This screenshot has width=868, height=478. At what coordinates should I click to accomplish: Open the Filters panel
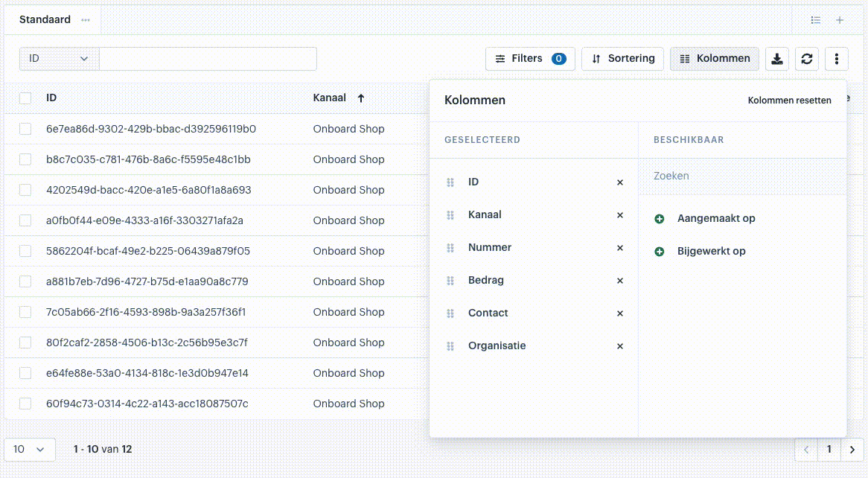(x=530, y=59)
